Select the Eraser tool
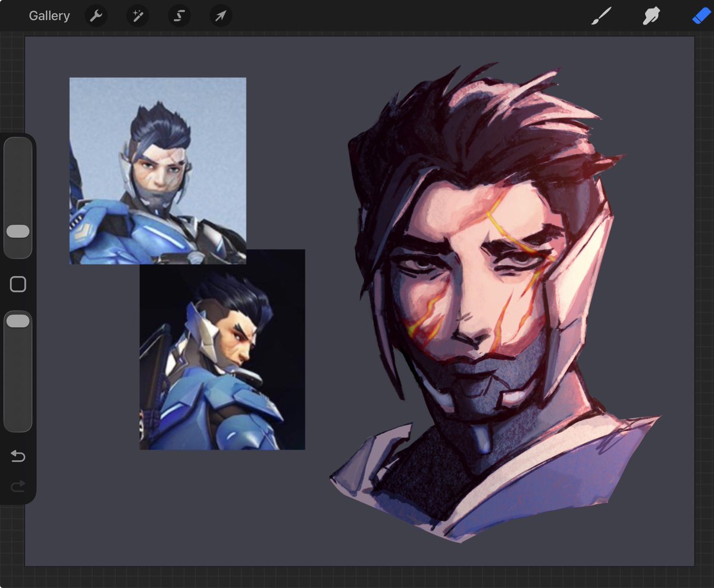The height and width of the screenshot is (588, 714). coord(703,16)
